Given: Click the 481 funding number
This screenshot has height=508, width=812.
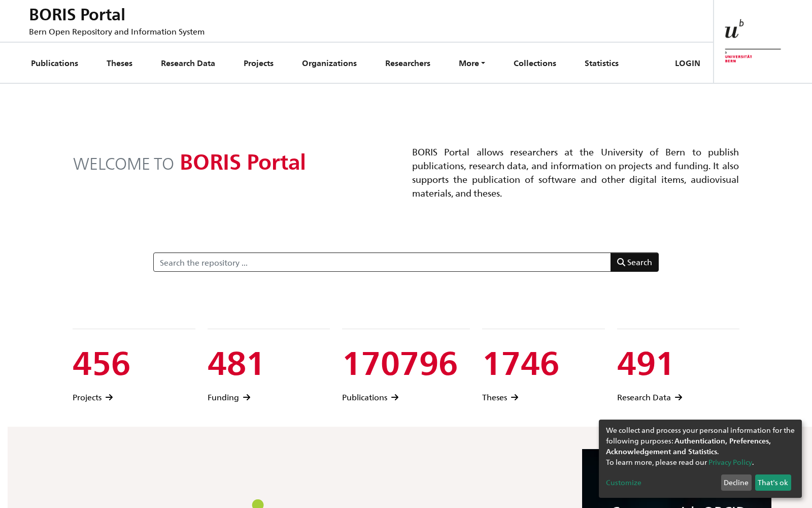Looking at the screenshot, I should (x=235, y=364).
